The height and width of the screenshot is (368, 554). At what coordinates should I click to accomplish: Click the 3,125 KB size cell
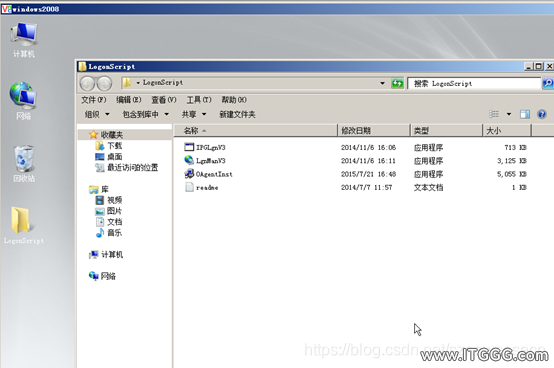click(512, 161)
